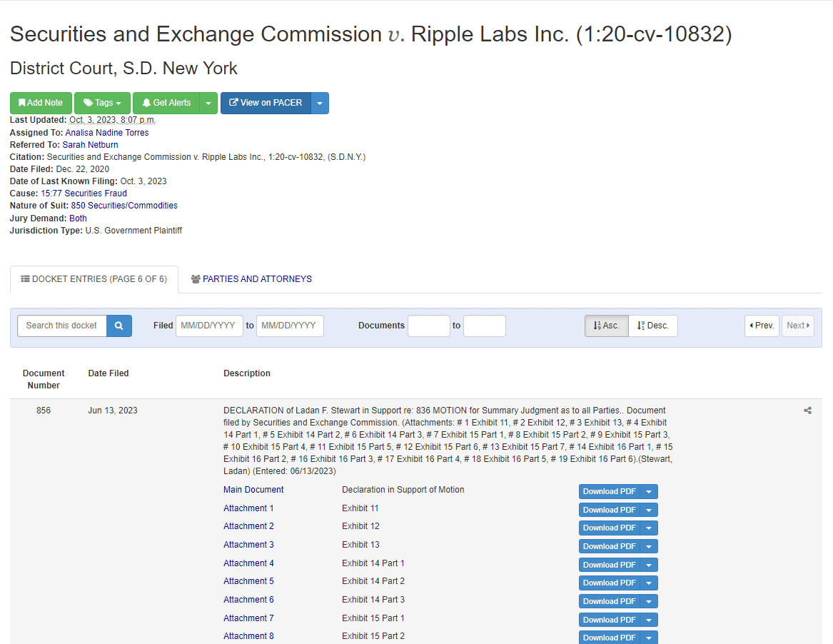Sort docket entries descending
Image resolution: width=833 pixels, height=644 pixels.
652,326
